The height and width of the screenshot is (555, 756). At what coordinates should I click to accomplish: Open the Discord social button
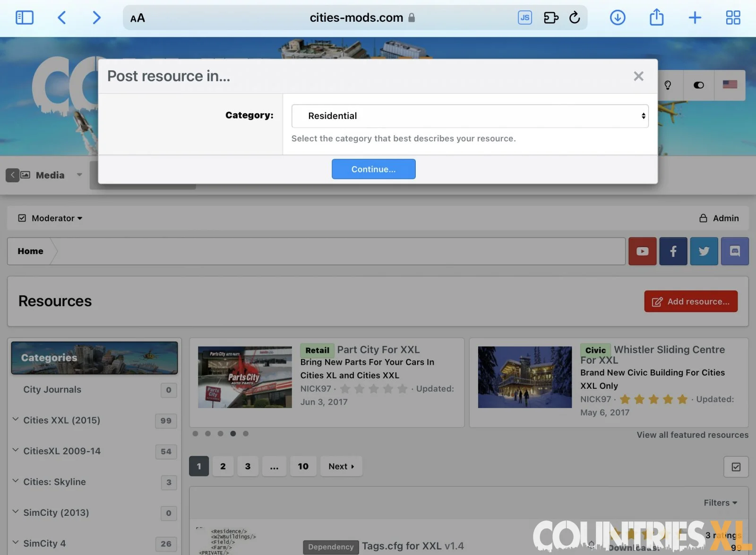coord(735,251)
